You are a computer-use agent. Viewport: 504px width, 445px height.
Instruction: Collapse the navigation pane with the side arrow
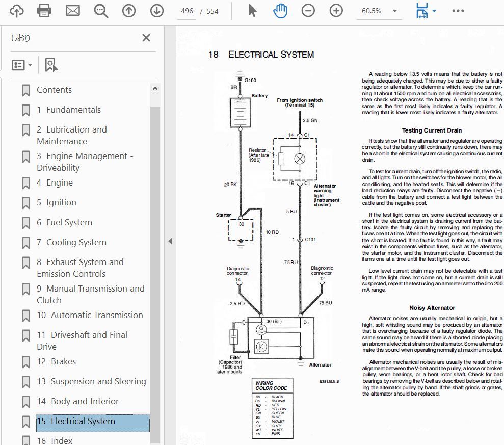pyautogui.click(x=170, y=241)
